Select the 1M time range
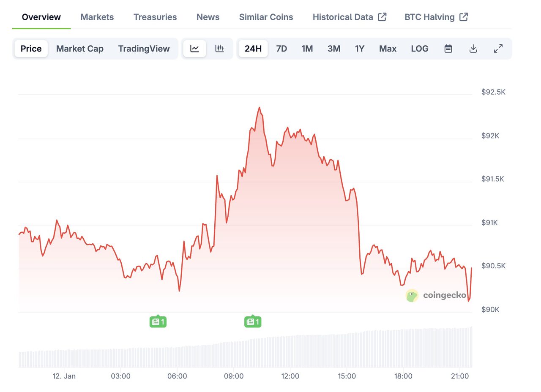Screen dimensions: 541x392 click(x=307, y=49)
